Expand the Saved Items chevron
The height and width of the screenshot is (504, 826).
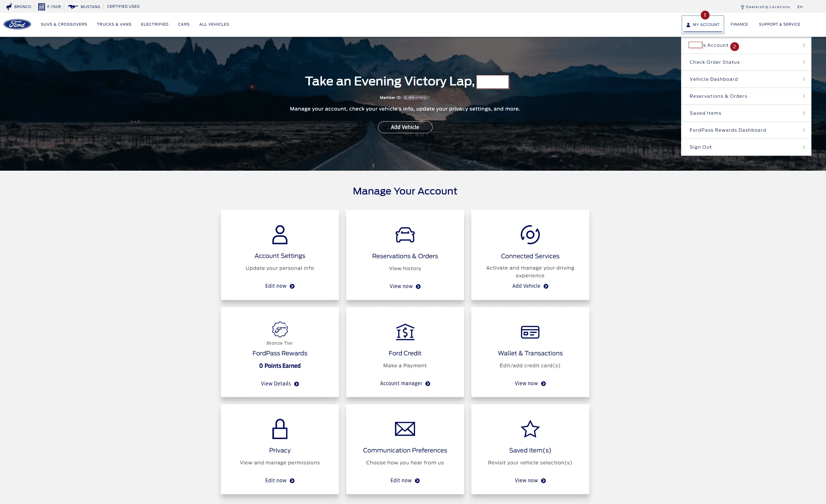pos(804,113)
